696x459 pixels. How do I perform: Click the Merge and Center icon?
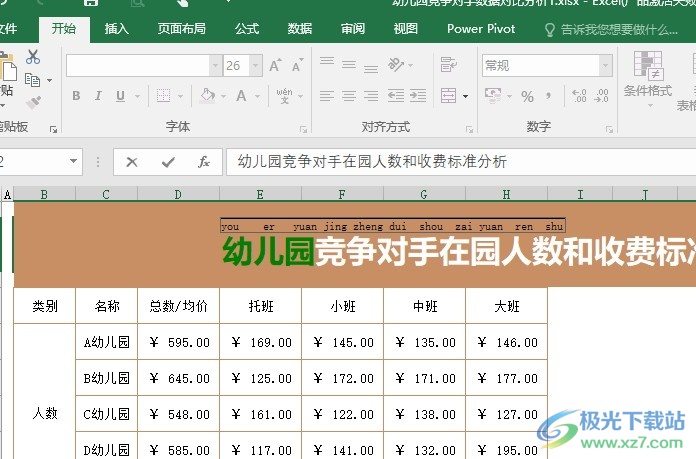[x=448, y=95]
